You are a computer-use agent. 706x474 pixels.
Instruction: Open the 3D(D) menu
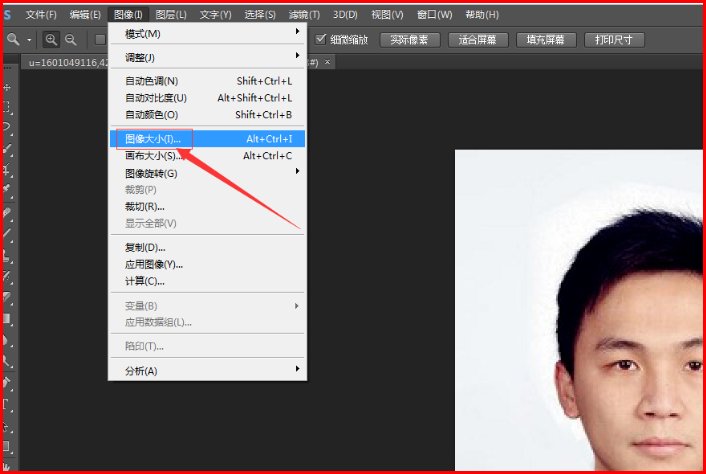[x=345, y=15]
